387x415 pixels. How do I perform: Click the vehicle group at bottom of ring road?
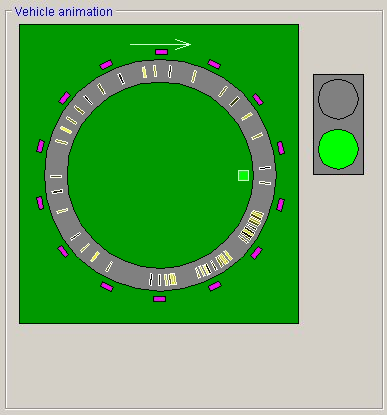pos(163,279)
